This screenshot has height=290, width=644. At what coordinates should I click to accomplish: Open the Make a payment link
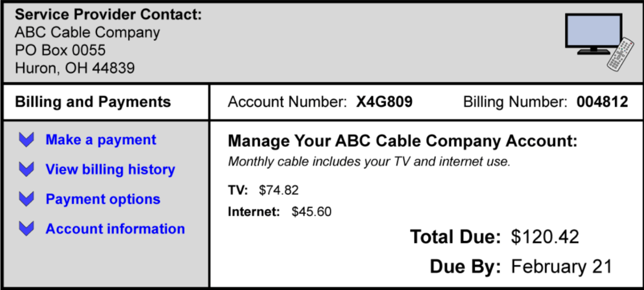pyautogui.click(x=101, y=140)
